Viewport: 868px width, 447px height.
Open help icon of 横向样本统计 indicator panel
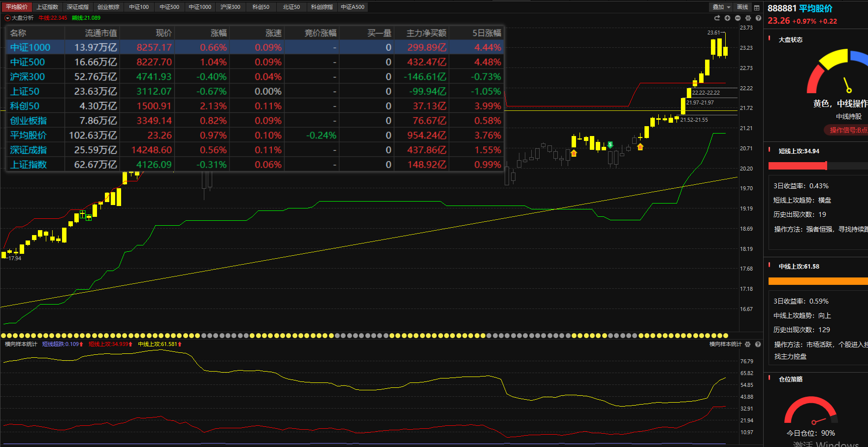(x=758, y=344)
